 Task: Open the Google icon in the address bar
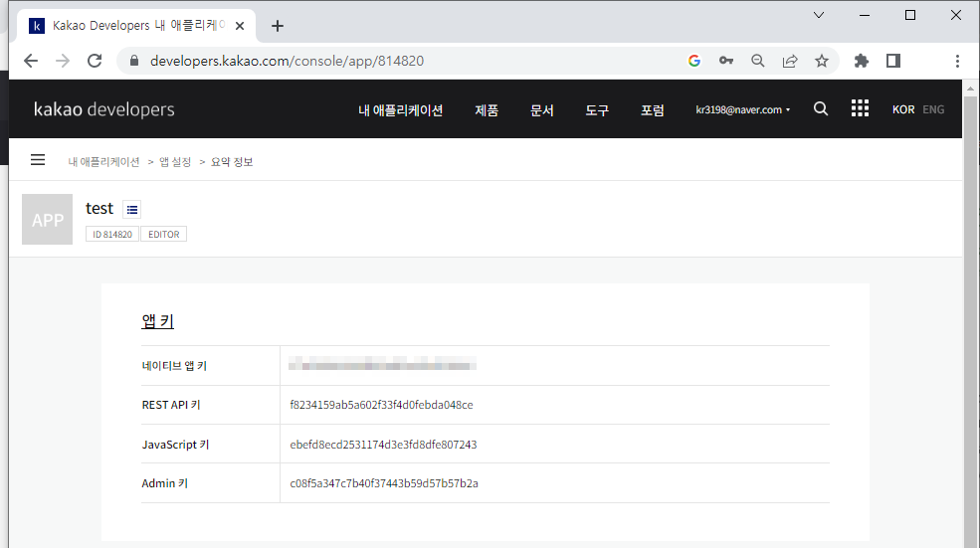tap(694, 61)
